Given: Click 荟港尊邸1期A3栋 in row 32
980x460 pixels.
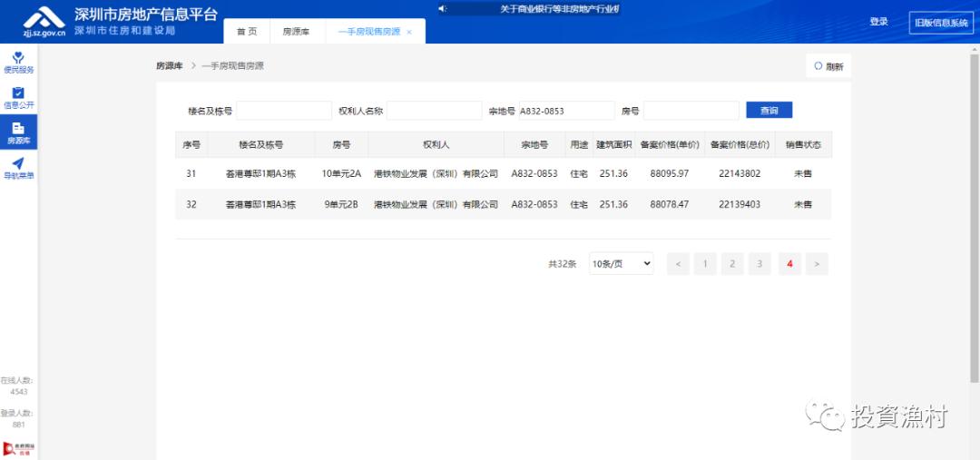Looking at the screenshot, I should pos(260,204).
